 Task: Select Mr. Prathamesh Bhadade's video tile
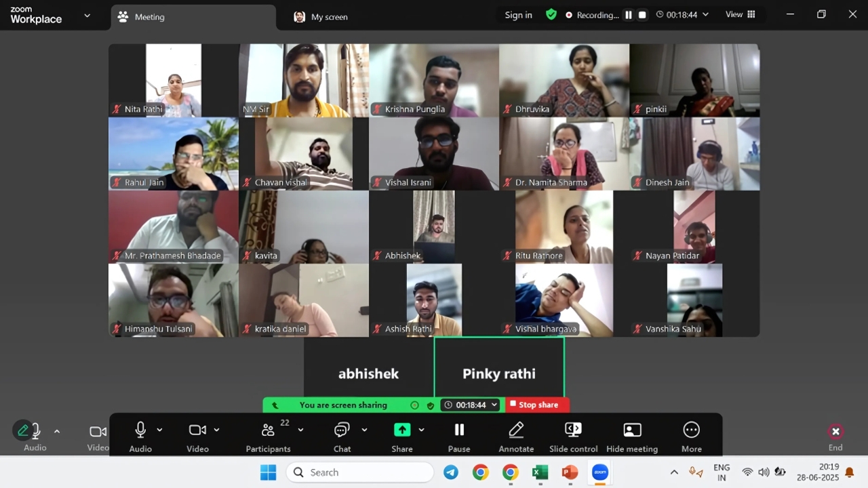174,227
